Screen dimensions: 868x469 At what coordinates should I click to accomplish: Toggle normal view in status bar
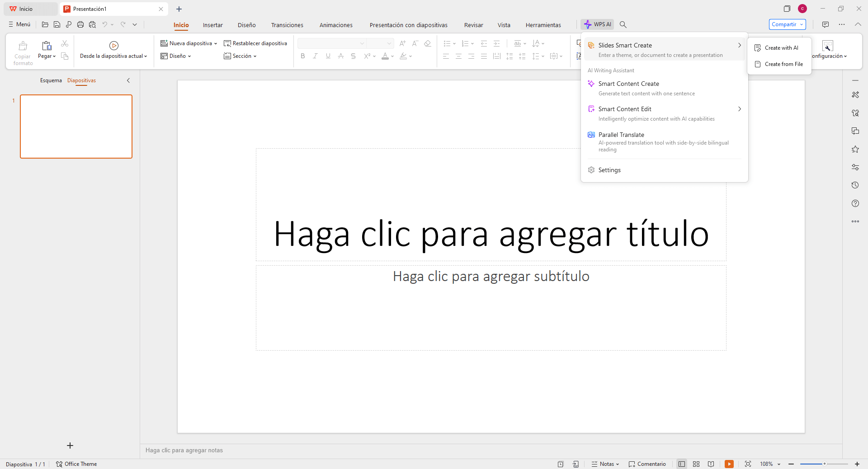click(682, 464)
